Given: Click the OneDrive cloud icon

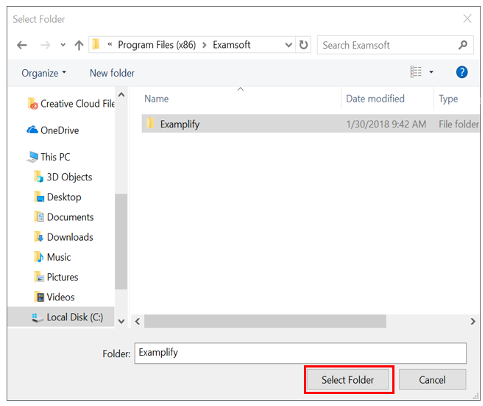Looking at the screenshot, I should click(x=32, y=130).
